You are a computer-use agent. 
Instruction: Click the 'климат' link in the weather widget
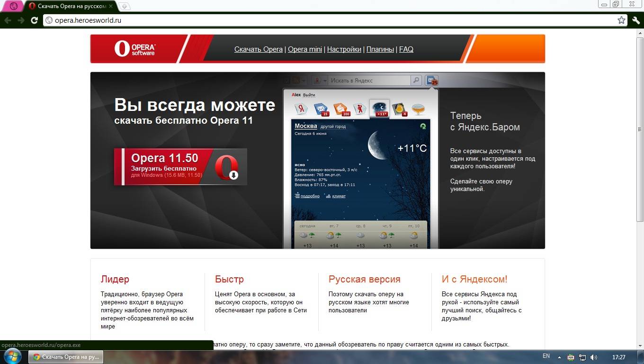(x=339, y=196)
